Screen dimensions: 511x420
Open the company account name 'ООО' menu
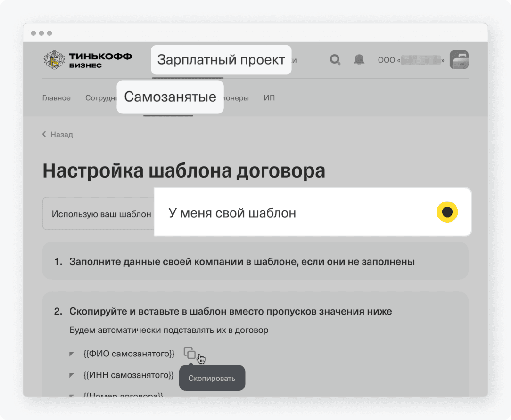click(410, 60)
